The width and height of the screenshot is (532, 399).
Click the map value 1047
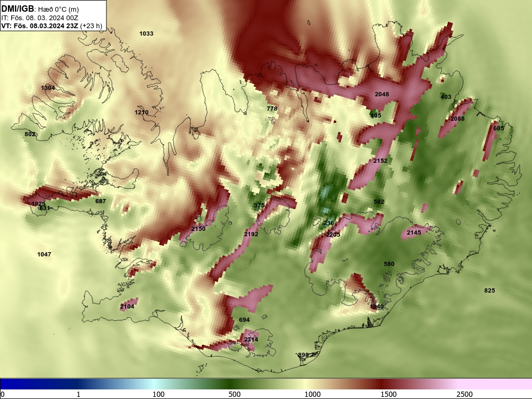click(x=44, y=254)
